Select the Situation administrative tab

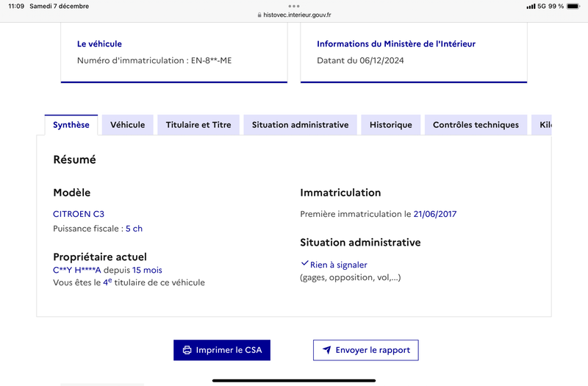(300, 125)
